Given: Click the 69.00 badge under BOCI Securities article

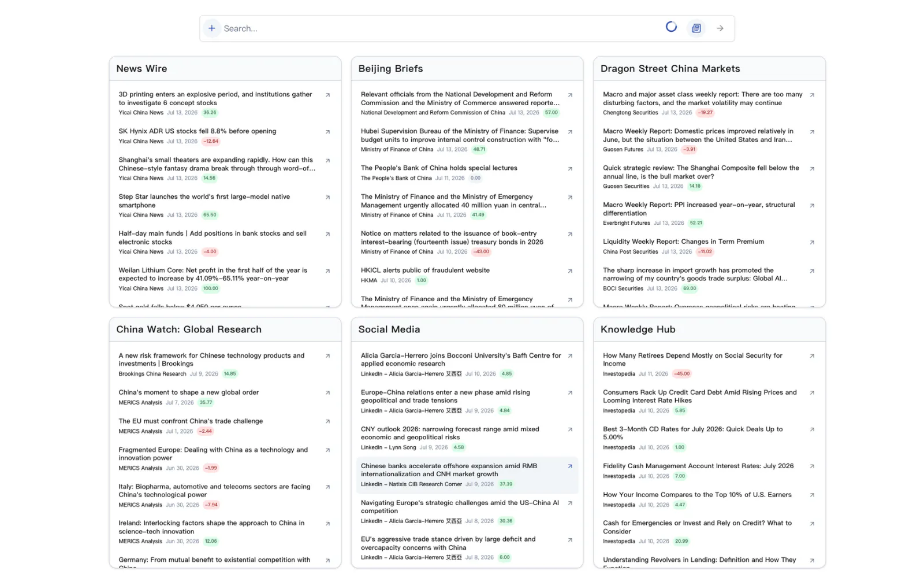Looking at the screenshot, I should 690,289.
